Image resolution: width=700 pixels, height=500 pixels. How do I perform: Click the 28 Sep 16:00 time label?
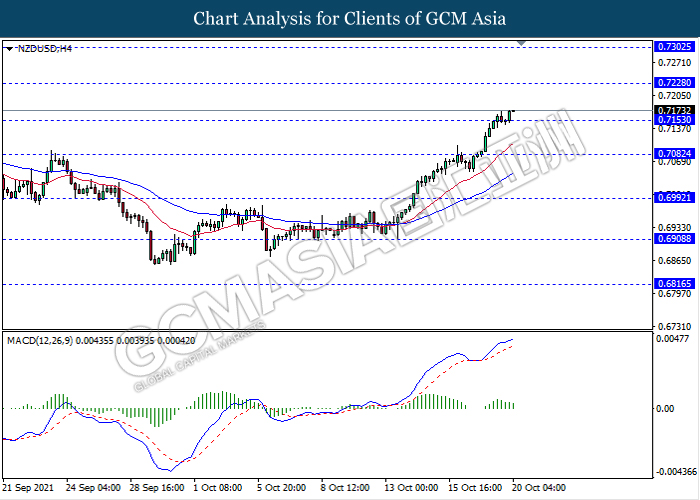[x=157, y=487]
